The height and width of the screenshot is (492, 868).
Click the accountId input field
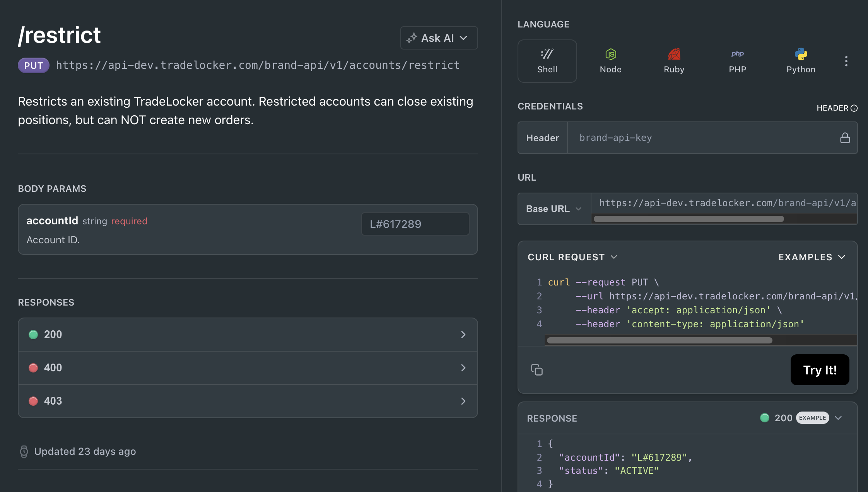[x=415, y=224]
